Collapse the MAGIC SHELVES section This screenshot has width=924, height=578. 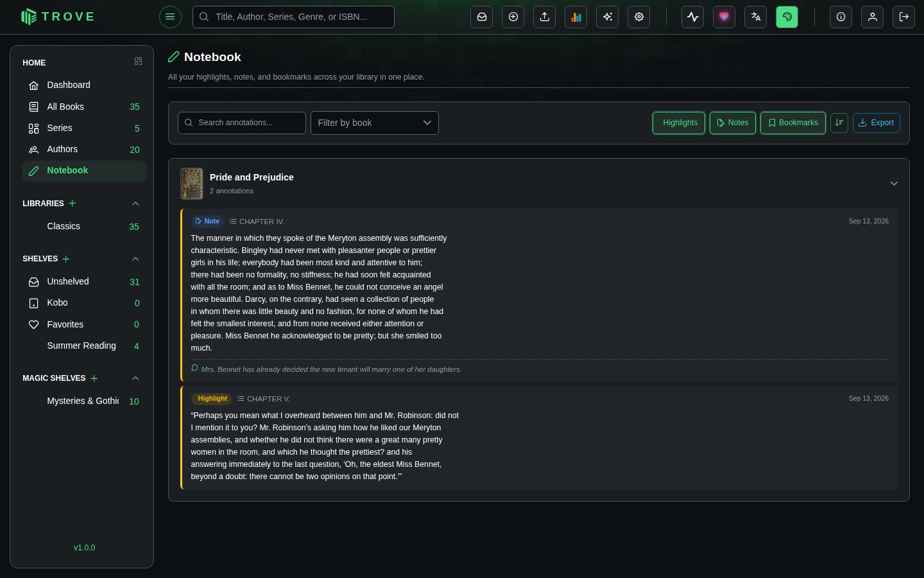[135, 378]
